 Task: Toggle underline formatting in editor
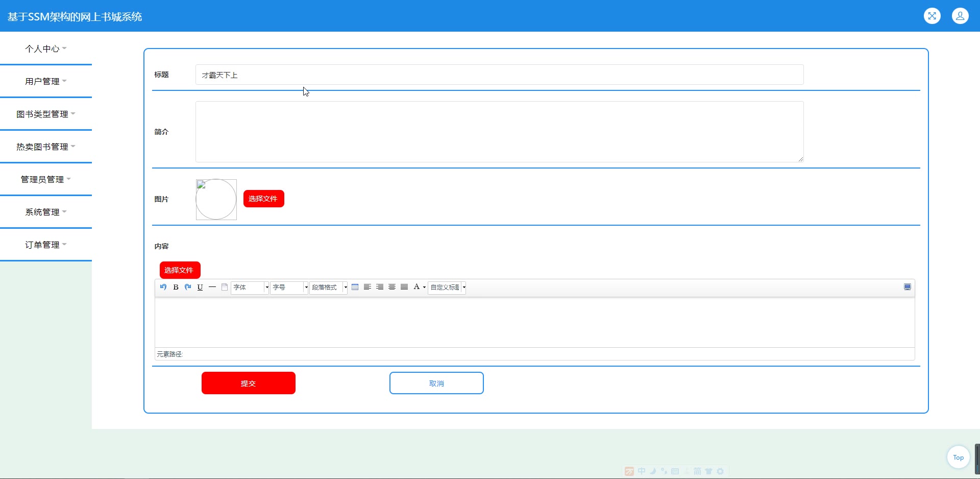(x=200, y=287)
